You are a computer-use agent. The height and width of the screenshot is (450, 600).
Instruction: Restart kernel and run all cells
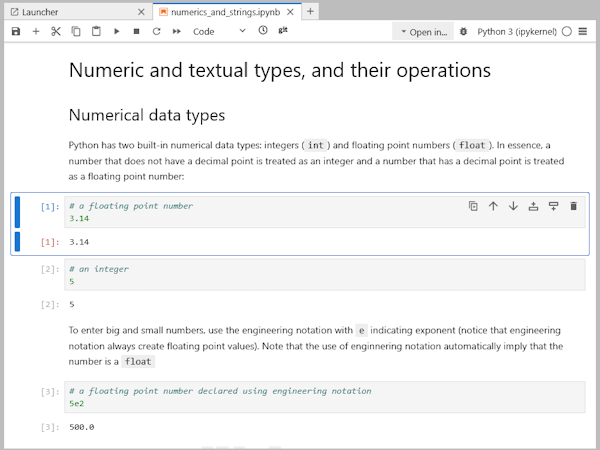click(x=176, y=31)
